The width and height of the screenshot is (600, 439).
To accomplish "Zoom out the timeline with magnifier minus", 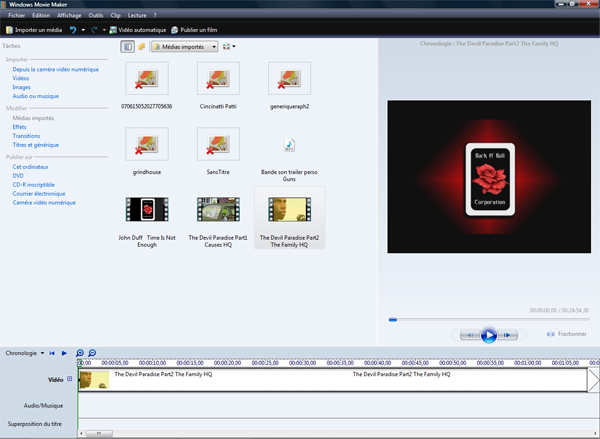I will click(92, 353).
